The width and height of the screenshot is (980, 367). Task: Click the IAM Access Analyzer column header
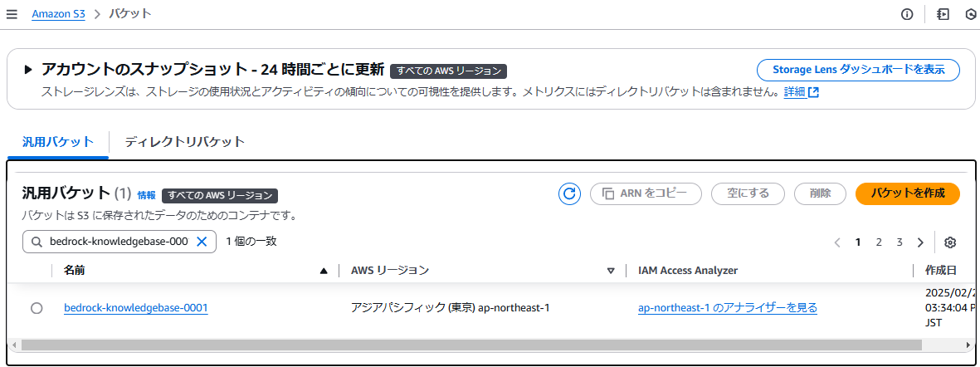688,271
